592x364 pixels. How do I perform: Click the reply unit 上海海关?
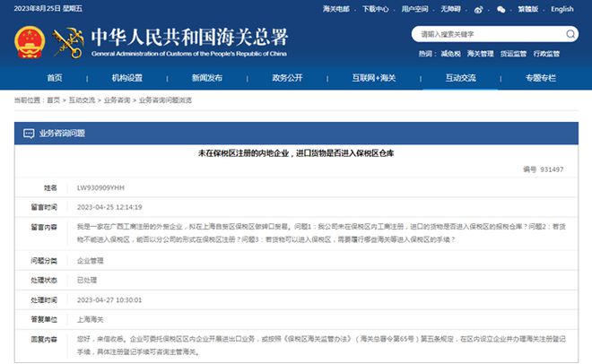pos(91,320)
